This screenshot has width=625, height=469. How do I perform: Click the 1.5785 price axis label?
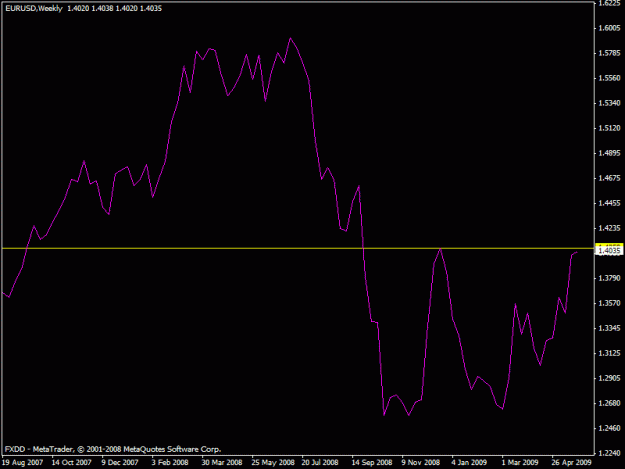[609, 53]
